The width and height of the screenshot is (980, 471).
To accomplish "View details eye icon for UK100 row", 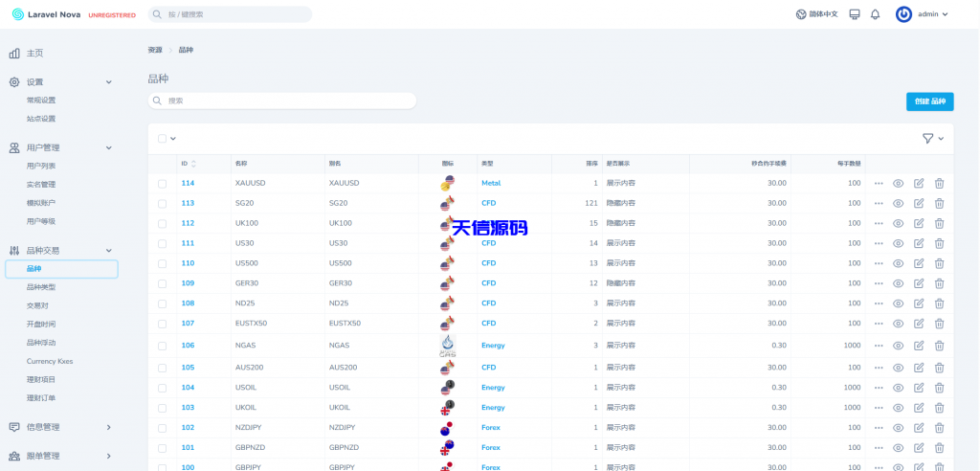I will click(x=899, y=223).
